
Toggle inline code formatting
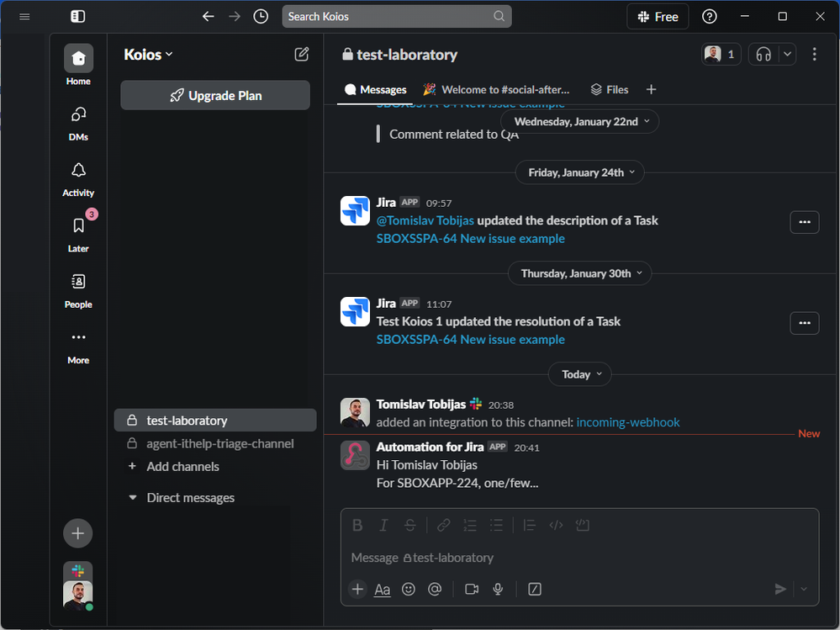(556, 526)
